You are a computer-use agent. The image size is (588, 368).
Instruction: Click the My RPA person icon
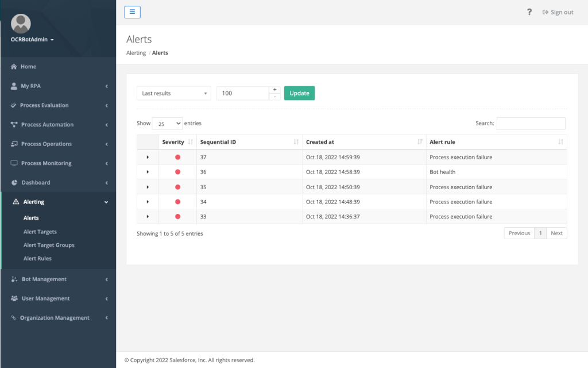tap(14, 86)
